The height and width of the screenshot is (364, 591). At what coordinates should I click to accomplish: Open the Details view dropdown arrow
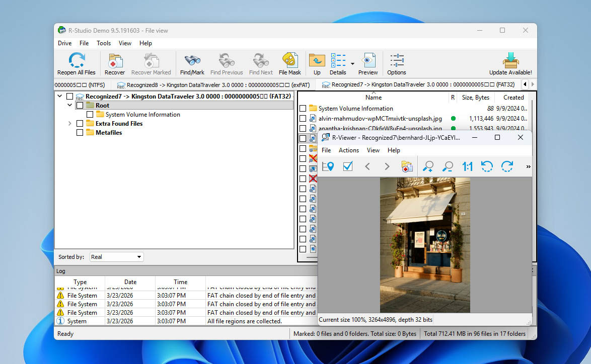click(352, 64)
